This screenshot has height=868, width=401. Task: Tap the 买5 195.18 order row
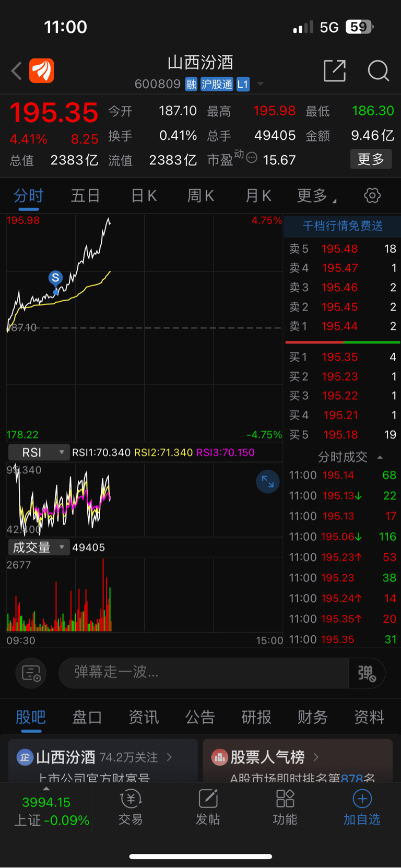[x=343, y=434]
